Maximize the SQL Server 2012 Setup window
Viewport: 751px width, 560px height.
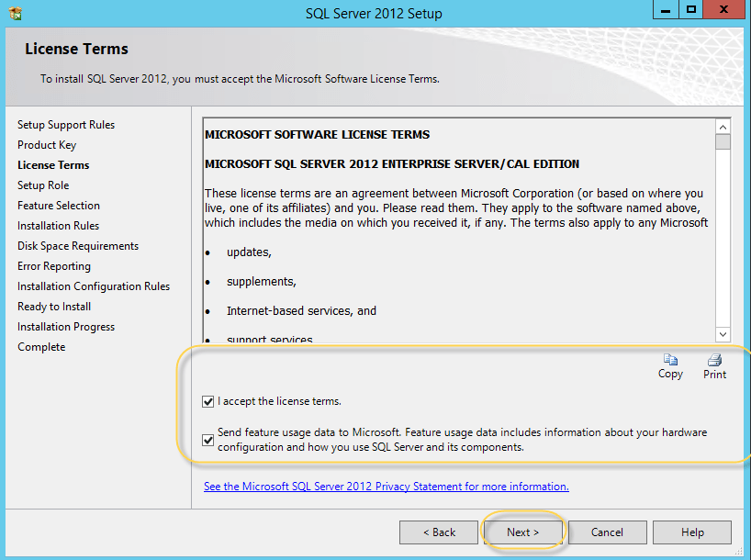point(691,10)
